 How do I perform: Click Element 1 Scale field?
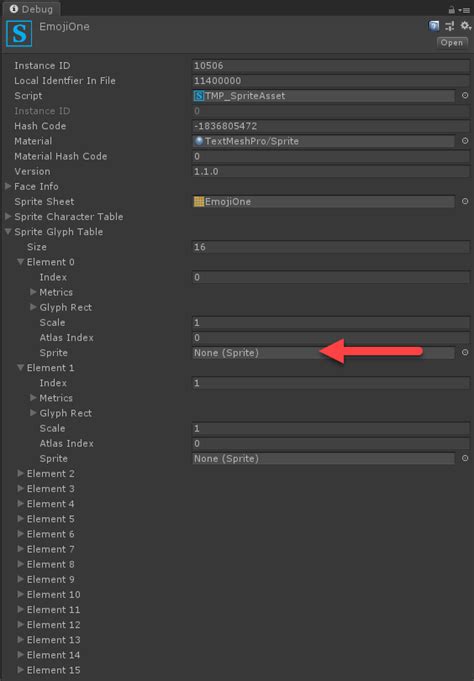(331, 428)
